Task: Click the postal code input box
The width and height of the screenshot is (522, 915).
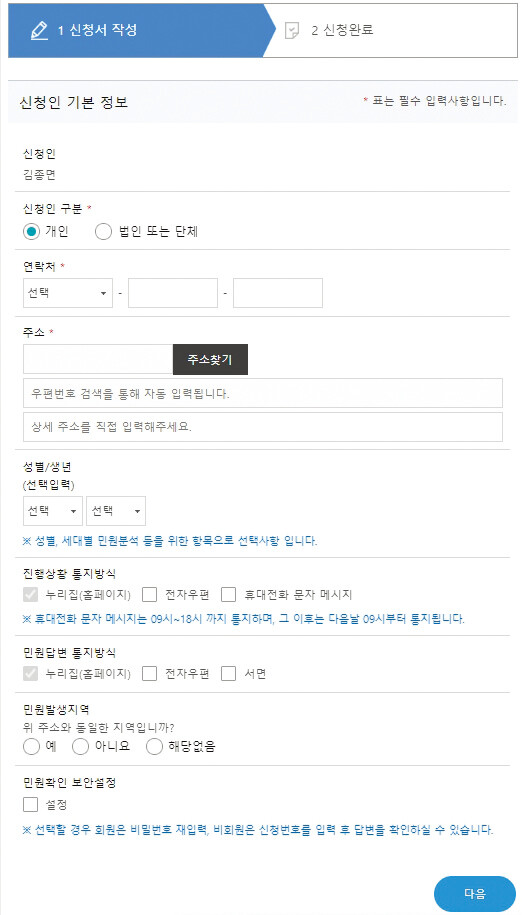Action: coord(98,359)
